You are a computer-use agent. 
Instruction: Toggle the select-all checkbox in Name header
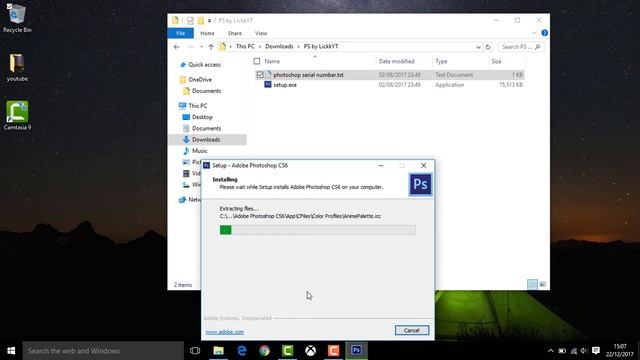[257, 61]
